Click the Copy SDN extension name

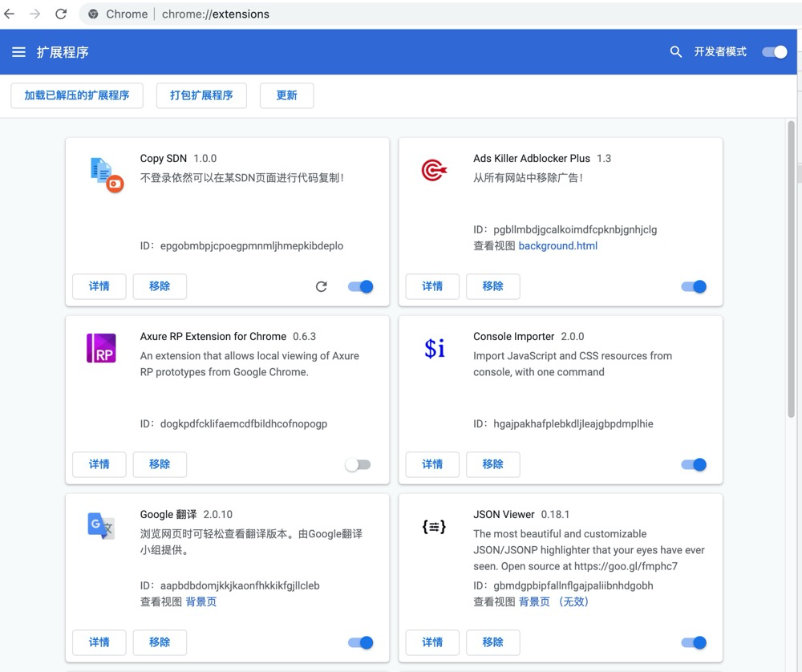coord(163,159)
